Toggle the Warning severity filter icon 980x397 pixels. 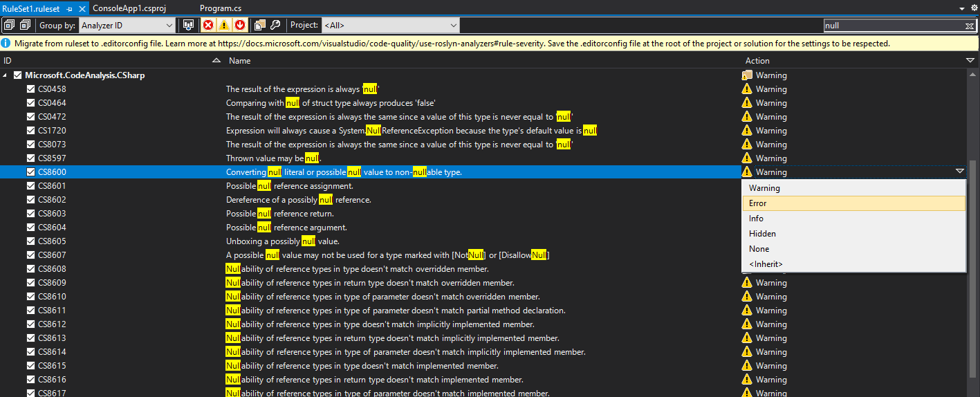(x=224, y=25)
